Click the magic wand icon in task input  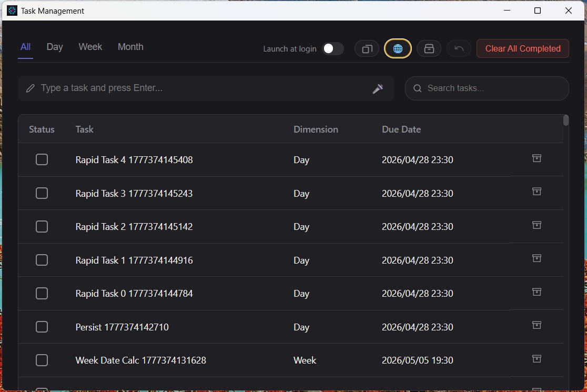point(378,89)
